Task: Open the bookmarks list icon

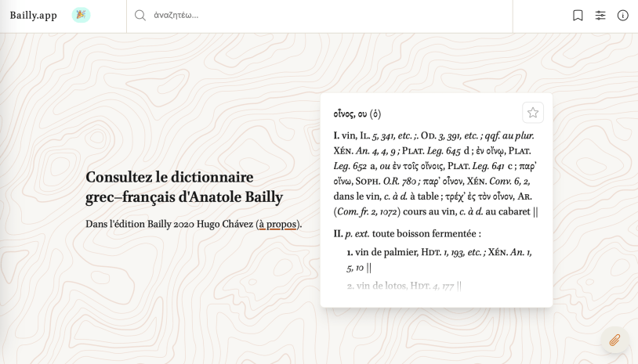Action: (578, 16)
